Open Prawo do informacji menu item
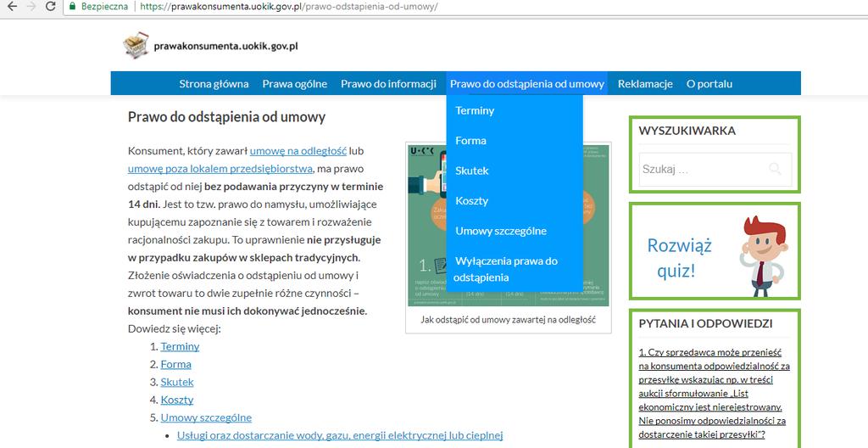868x448 pixels. click(388, 84)
